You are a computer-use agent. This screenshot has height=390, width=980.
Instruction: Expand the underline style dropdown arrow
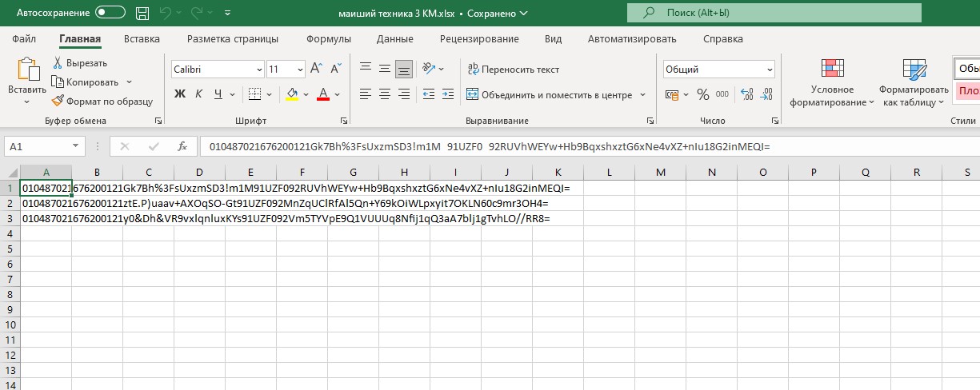pos(233,94)
